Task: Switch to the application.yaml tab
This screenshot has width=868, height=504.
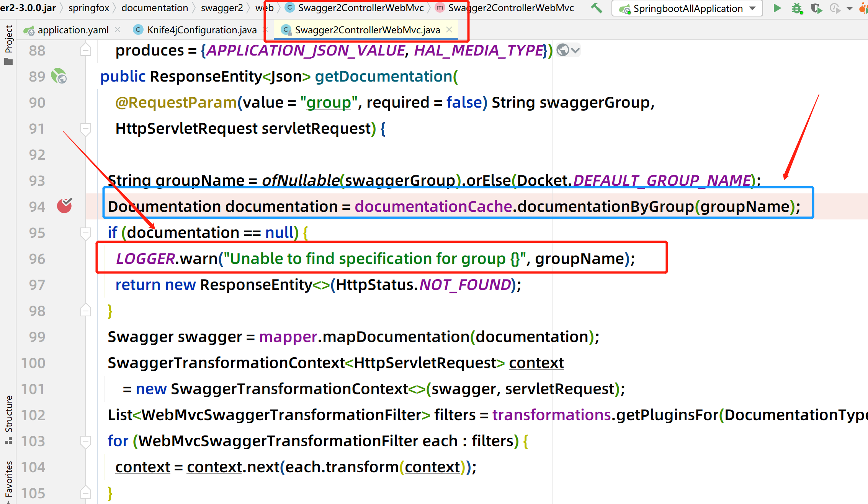Action: click(x=73, y=30)
